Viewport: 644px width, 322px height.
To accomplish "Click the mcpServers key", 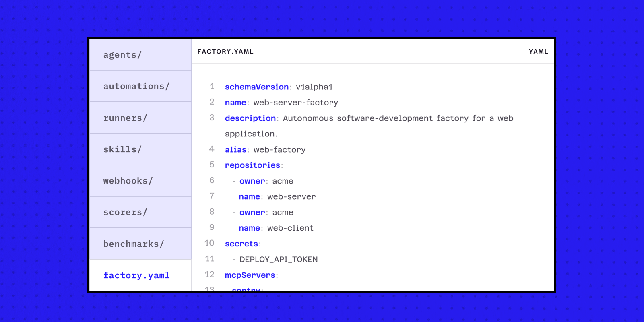I will tap(250, 275).
